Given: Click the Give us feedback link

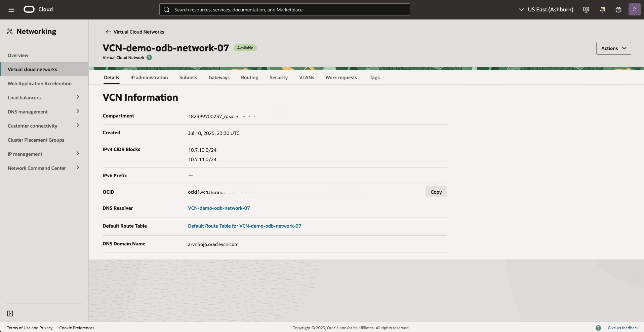Looking at the screenshot, I should tap(623, 328).
